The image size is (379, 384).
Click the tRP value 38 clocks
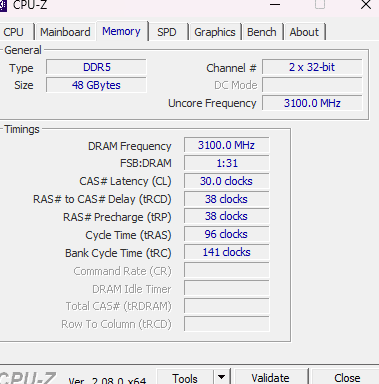pos(227,216)
